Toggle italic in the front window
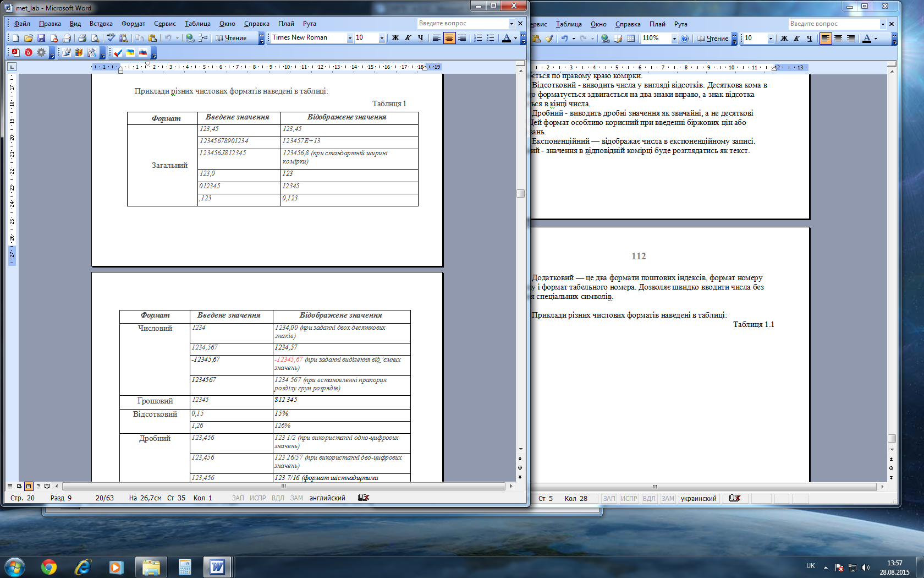Screen dimensions: 924x578 point(408,38)
